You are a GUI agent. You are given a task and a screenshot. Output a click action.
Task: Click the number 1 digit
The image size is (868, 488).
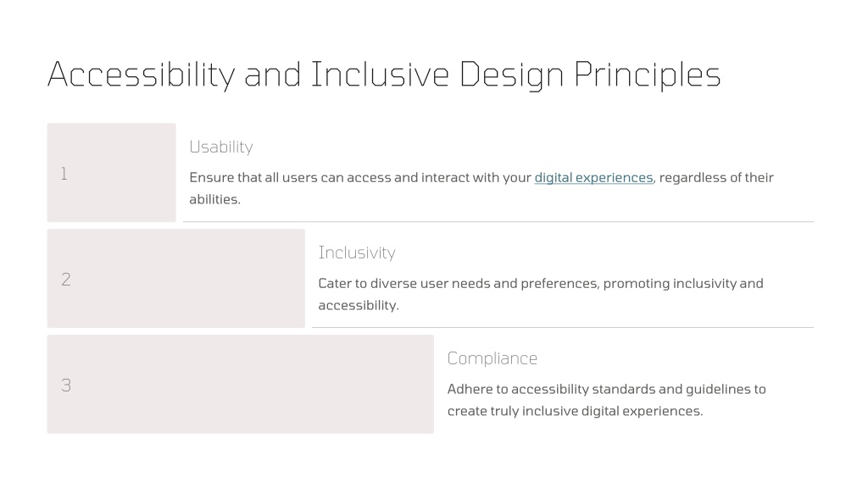click(64, 174)
